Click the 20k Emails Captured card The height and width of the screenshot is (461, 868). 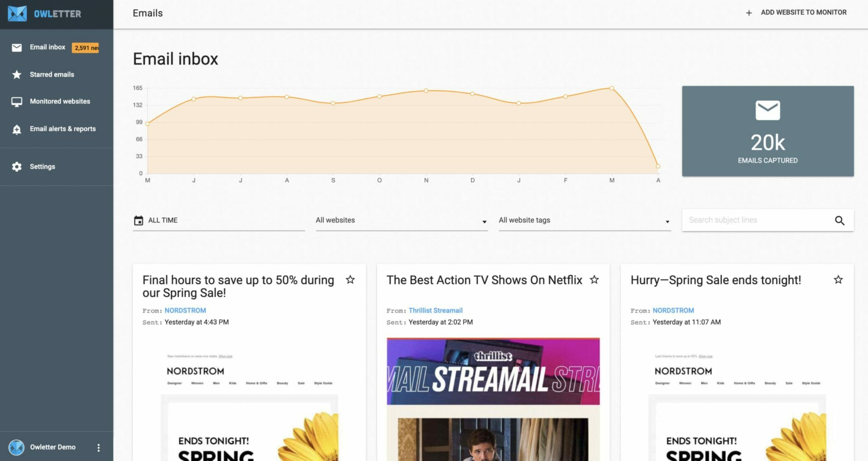pyautogui.click(x=768, y=131)
